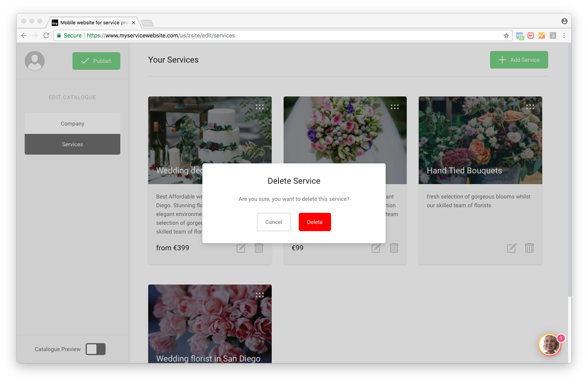Delete the Hand Tied Bouquets service
588x383 pixels.
click(529, 248)
